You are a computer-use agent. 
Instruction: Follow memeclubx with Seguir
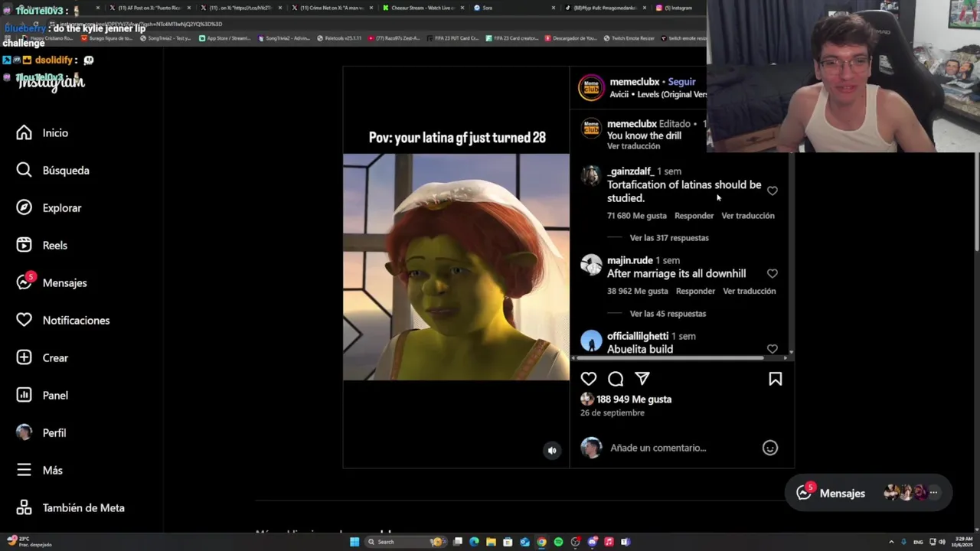[681, 82]
